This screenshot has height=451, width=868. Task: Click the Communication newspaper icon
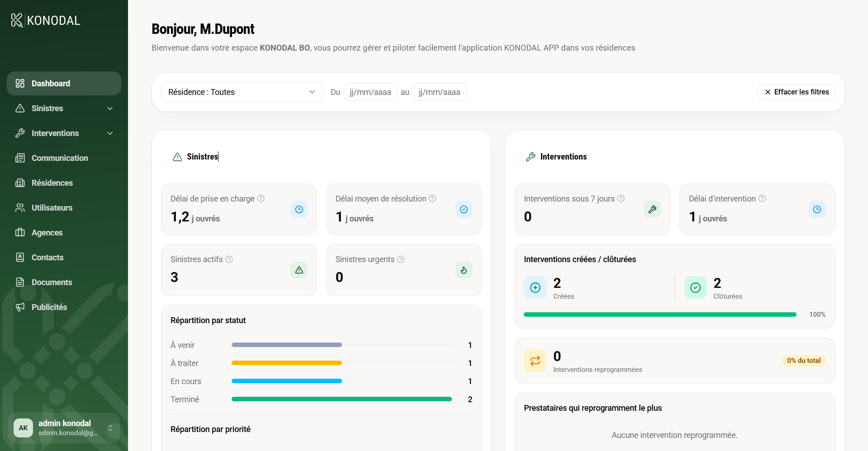point(20,158)
